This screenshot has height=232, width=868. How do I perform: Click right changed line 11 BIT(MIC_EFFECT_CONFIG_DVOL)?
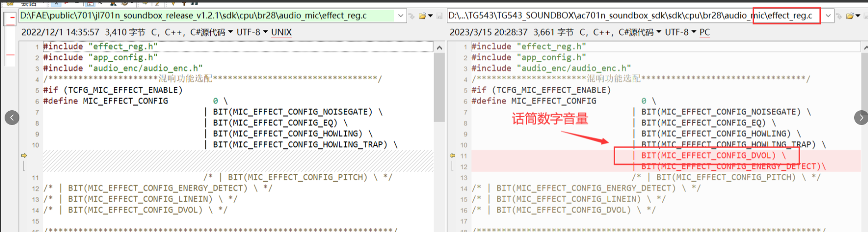click(709, 156)
